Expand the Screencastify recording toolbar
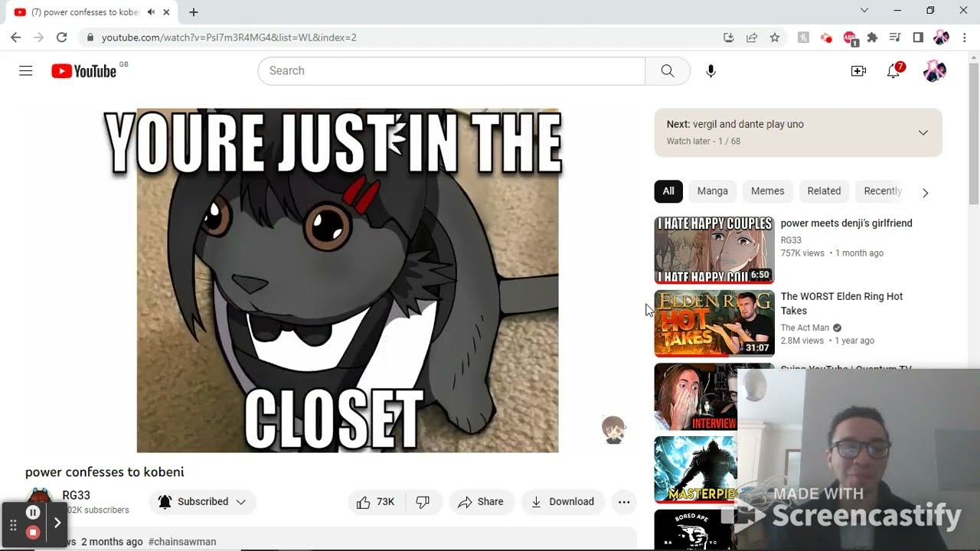The width and height of the screenshot is (980, 551). tap(57, 523)
